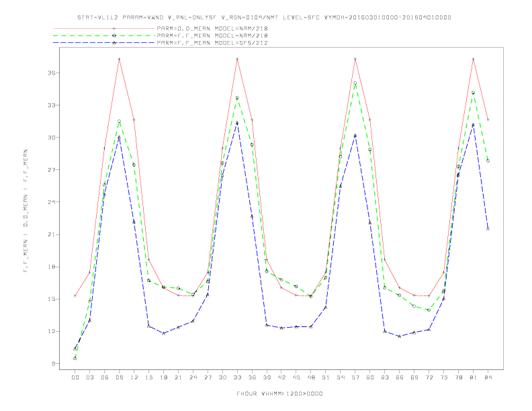Click blue triangle data point at hour 84
Viewport: 532px width, 411px height.
(x=488, y=228)
